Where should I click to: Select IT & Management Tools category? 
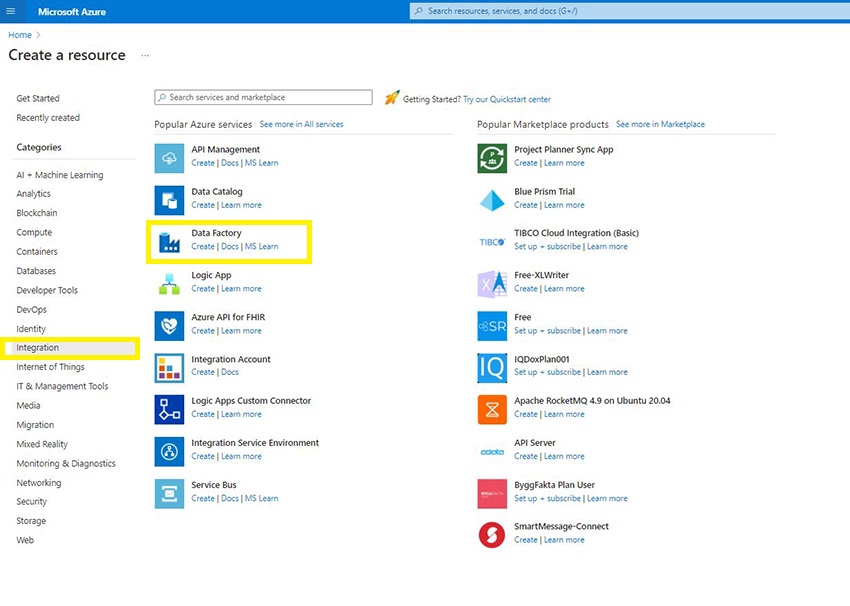pos(62,386)
